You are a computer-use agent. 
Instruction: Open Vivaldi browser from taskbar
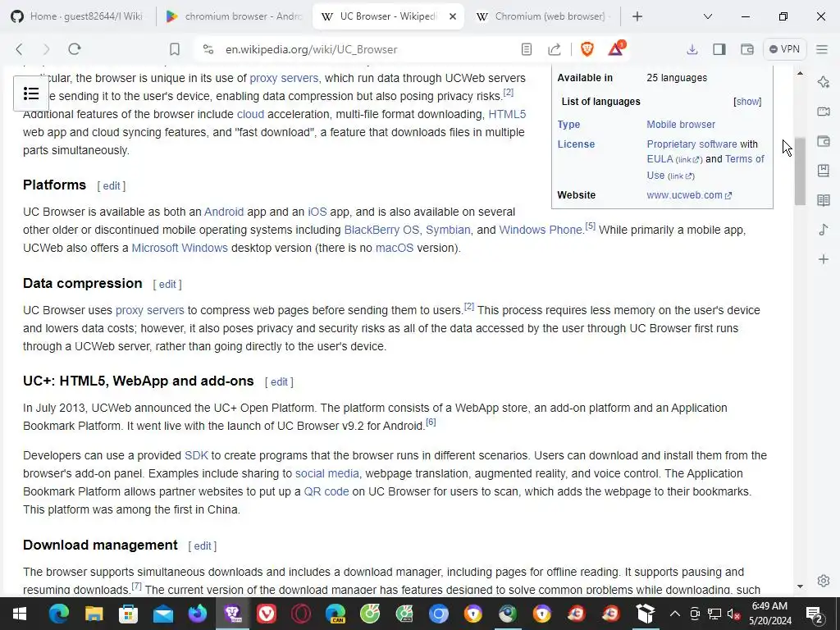[267, 614]
